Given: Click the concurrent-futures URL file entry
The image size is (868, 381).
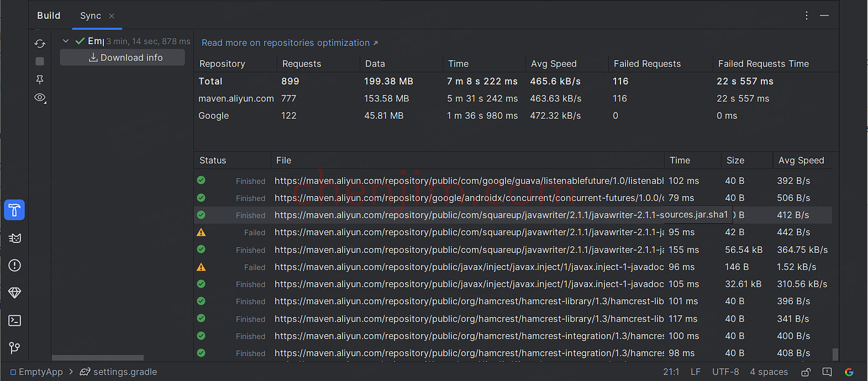Looking at the screenshot, I should (469, 198).
